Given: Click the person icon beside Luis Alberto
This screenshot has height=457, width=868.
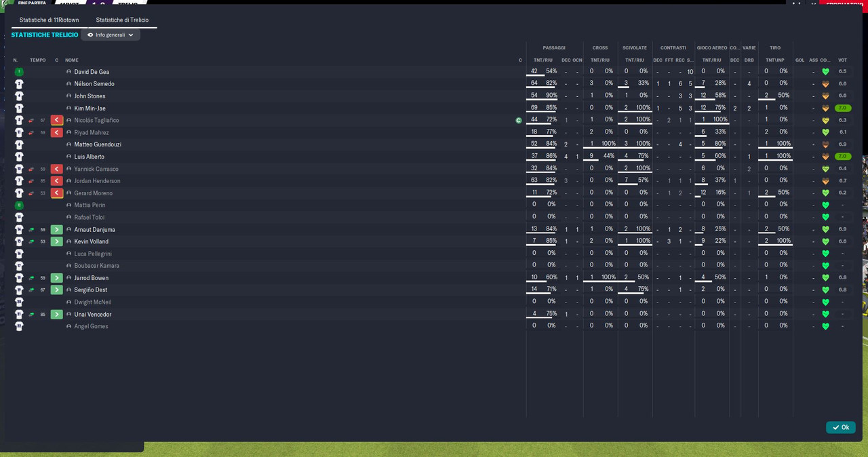Looking at the screenshot, I should point(68,157).
